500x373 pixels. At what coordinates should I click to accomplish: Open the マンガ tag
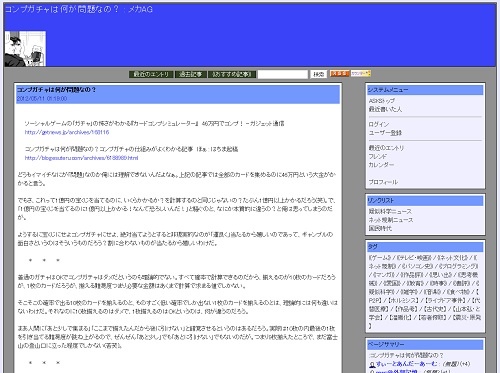click(x=384, y=275)
